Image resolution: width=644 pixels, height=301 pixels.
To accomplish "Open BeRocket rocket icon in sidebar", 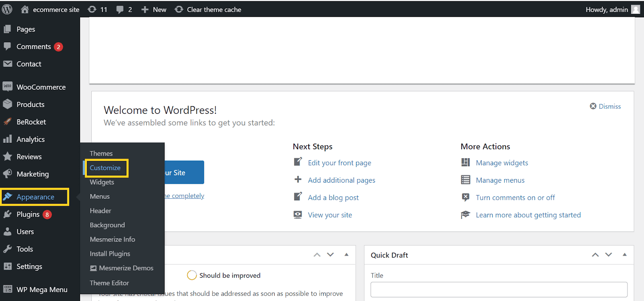I will (x=7, y=122).
